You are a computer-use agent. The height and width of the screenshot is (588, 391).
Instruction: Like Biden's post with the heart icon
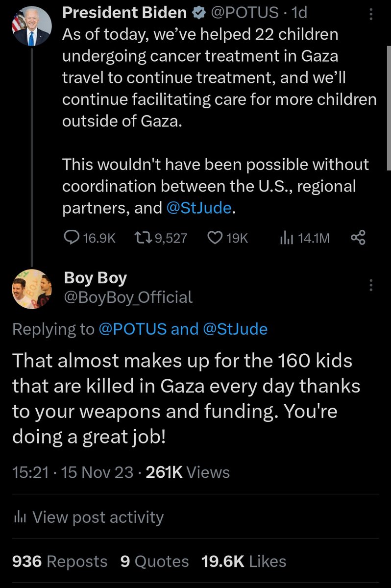[x=215, y=238]
